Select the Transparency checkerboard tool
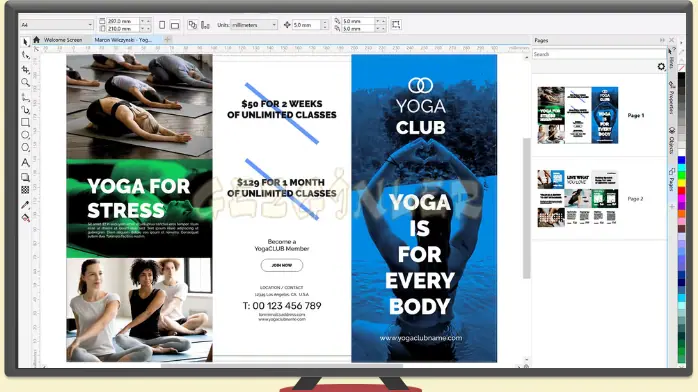The width and height of the screenshot is (698, 392). coord(25,190)
